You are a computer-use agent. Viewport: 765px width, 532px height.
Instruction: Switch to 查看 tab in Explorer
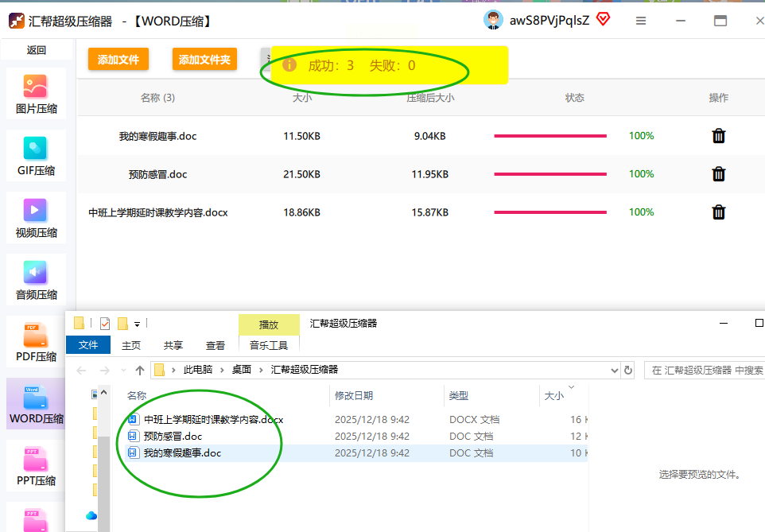(x=216, y=346)
